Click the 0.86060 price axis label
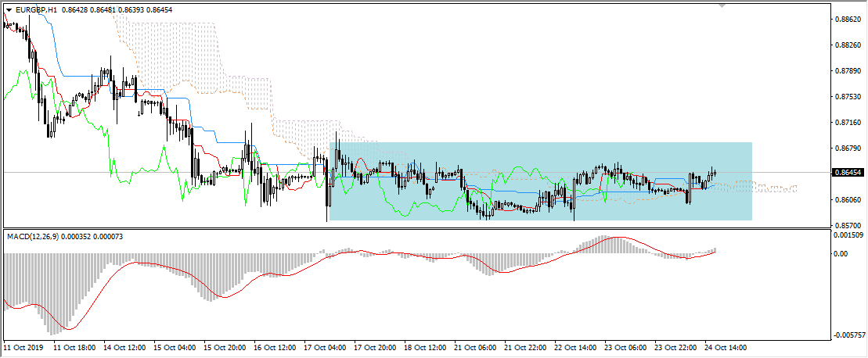Image resolution: width=868 pixels, height=358 pixels. coord(847,200)
